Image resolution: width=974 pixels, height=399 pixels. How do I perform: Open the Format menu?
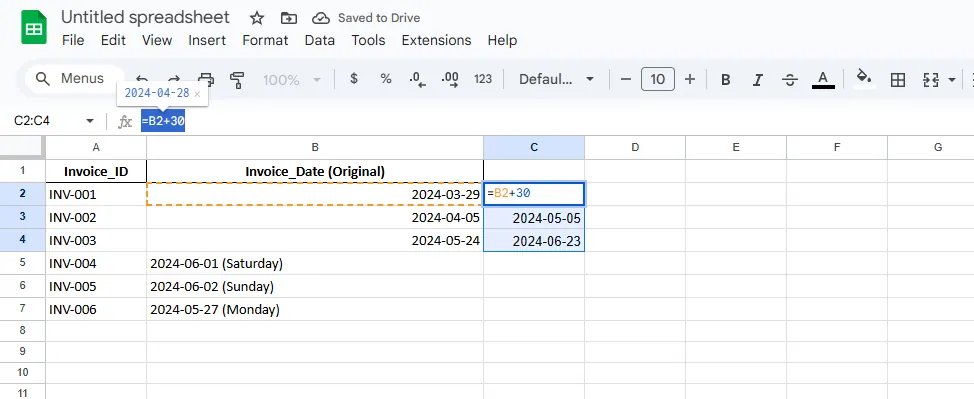pos(265,40)
